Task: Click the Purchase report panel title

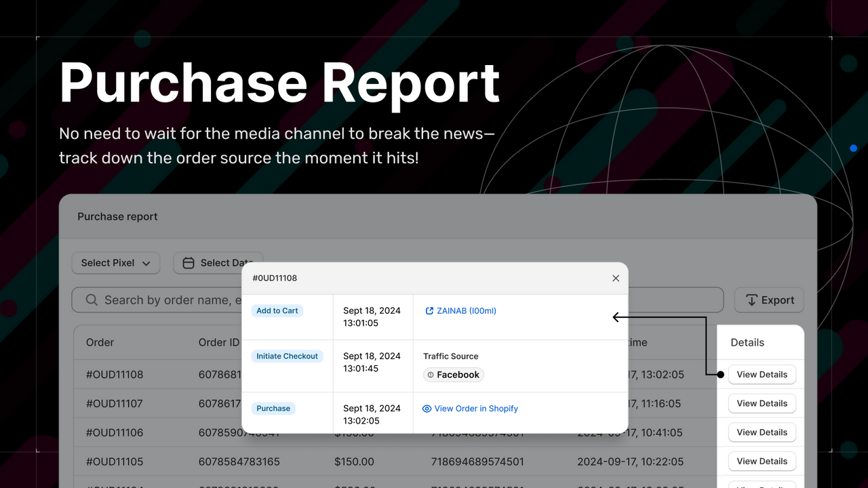Action: coord(117,217)
